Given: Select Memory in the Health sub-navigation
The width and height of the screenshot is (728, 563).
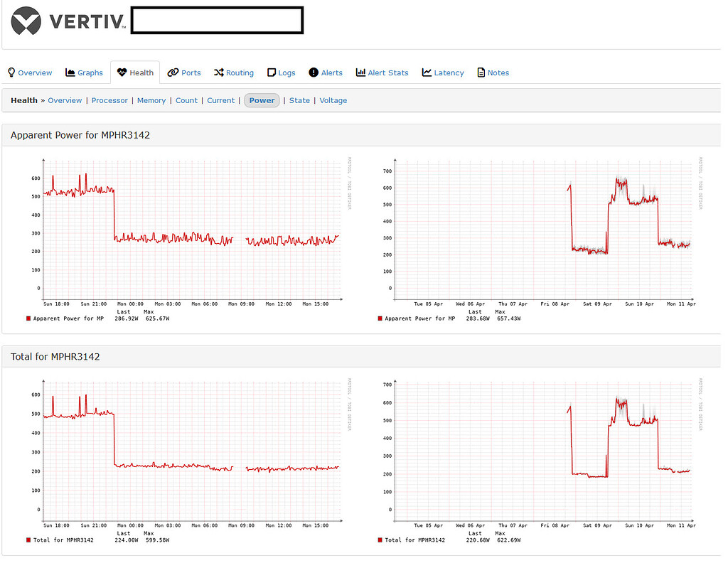Looking at the screenshot, I should pyautogui.click(x=151, y=100).
